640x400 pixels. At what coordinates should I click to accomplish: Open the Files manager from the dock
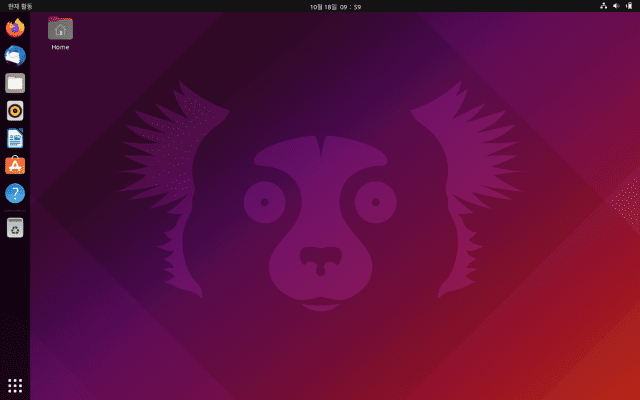[x=15, y=83]
